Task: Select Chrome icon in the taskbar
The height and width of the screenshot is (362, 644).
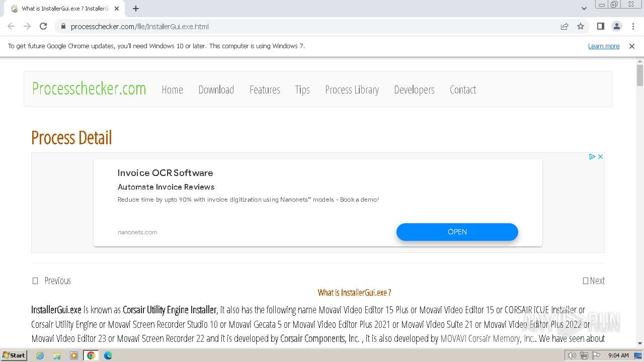Action: [91, 355]
